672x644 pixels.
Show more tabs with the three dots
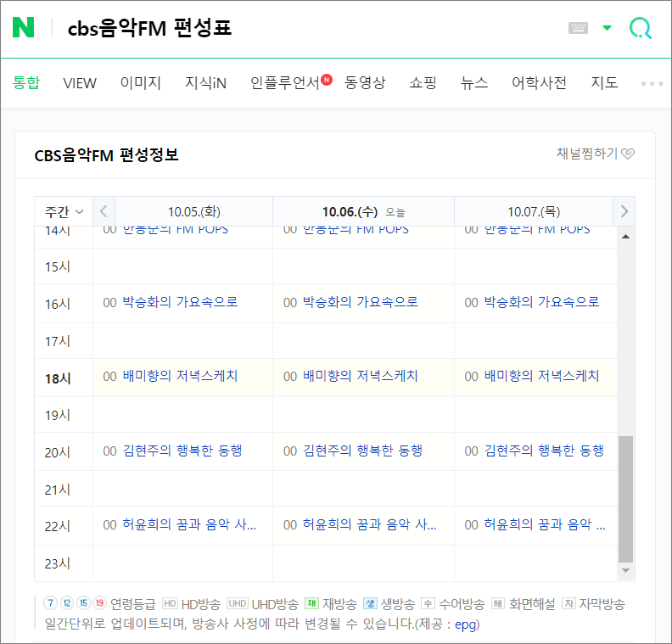coord(652,83)
